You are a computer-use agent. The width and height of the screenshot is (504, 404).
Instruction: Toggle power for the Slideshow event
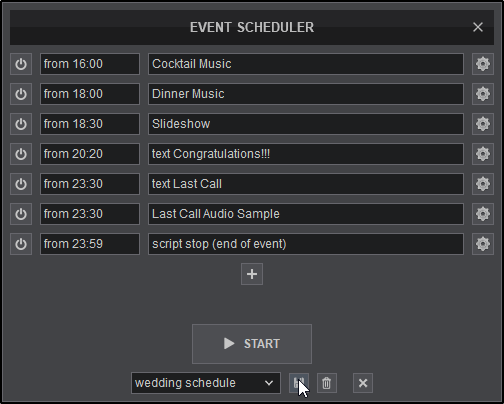pos(21,124)
